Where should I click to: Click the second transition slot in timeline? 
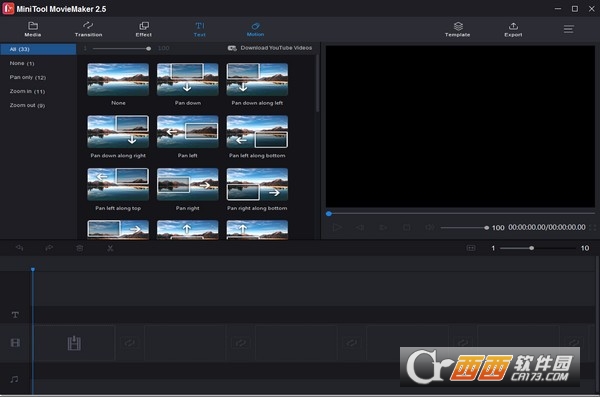pyautogui.click(x=241, y=343)
